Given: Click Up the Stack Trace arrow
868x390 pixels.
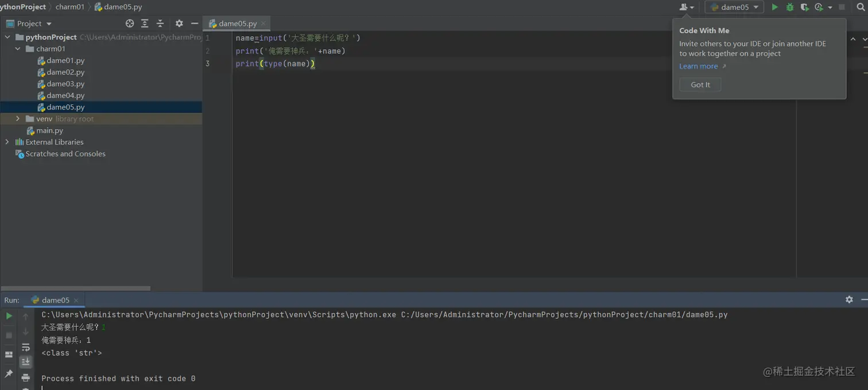Looking at the screenshot, I should pos(26,317).
